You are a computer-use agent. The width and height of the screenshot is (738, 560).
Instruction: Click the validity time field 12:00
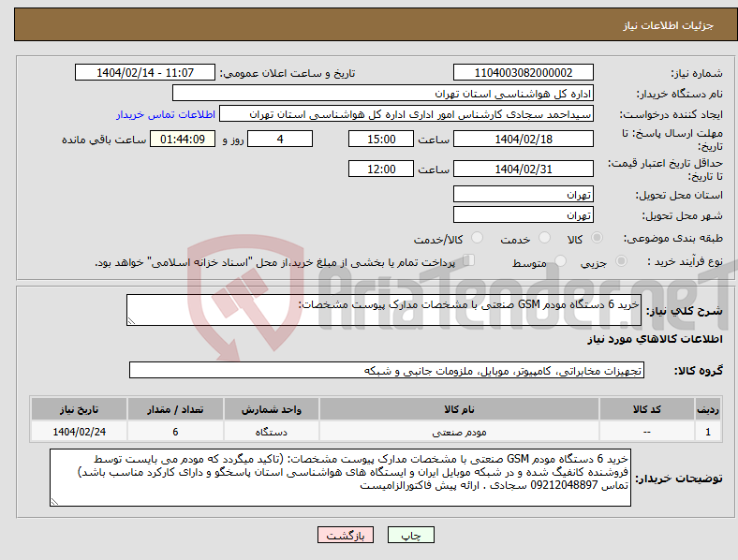coord(381,169)
